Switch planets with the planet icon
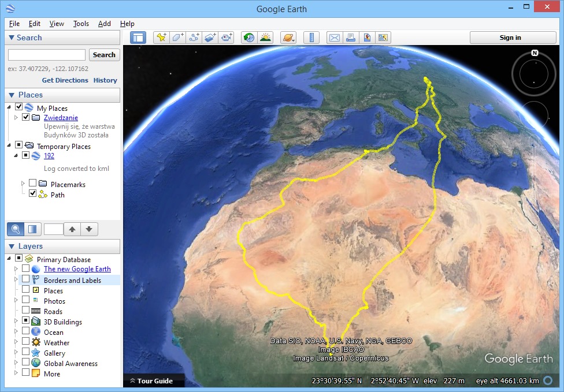 point(288,38)
